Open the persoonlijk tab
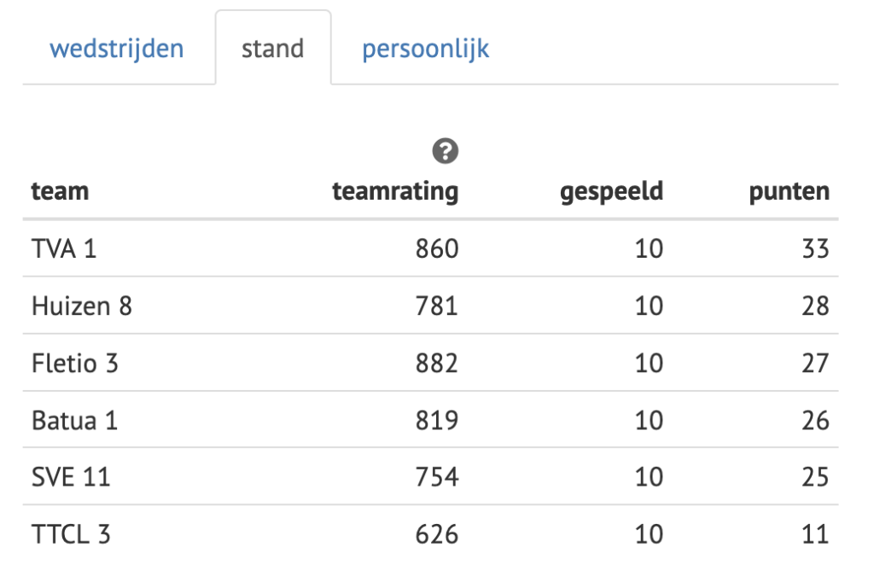Viewport: 874px width, 588px height. point(425,49)
